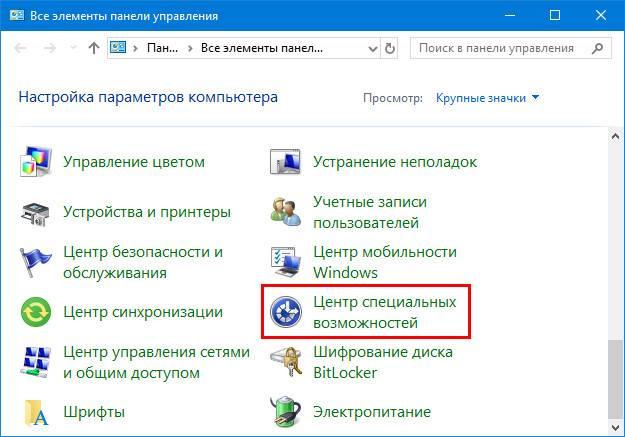Open the Шифрование диска BitLocker link
Screen dimensions: 625x437
tap(383, 362)
